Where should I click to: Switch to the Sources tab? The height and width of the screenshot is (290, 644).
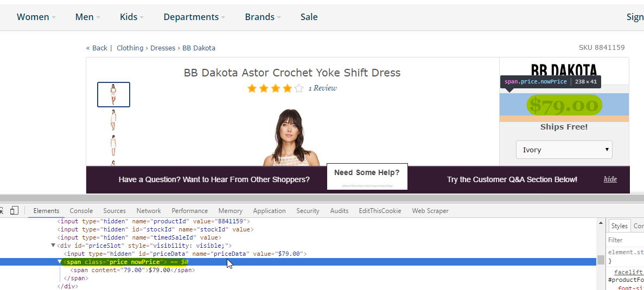(114, 211)
